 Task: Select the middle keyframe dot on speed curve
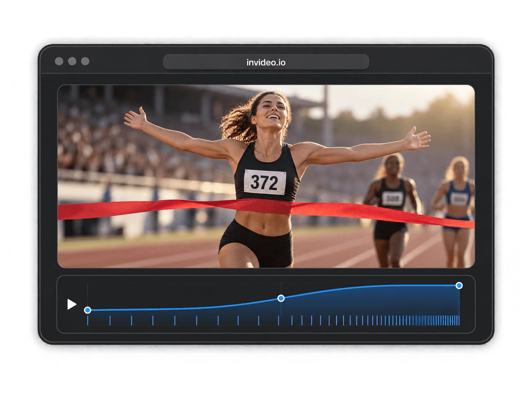[x=281, y=298]
